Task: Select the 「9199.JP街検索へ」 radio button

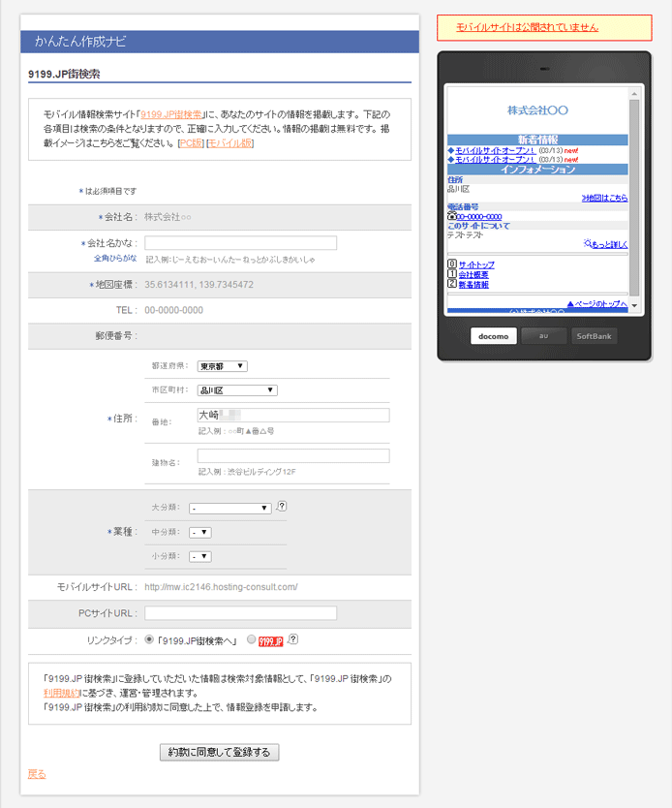Action: coord(148,639)
